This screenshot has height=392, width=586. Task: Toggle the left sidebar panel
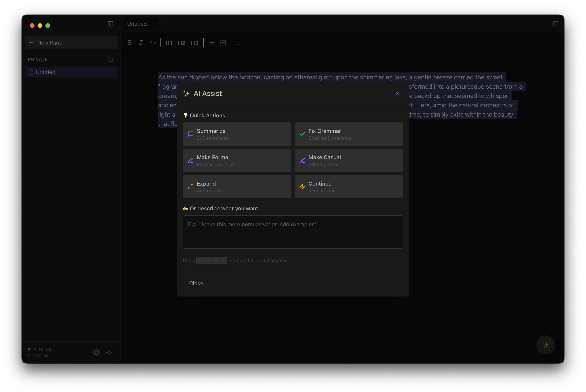[x=110, y=24]
